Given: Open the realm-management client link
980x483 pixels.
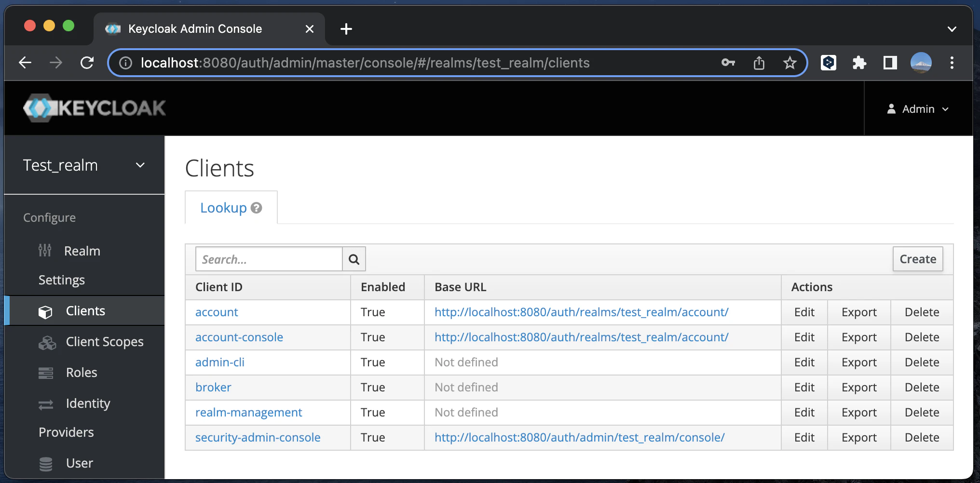Looking at the screenshot, I should (x=249, y=413).
